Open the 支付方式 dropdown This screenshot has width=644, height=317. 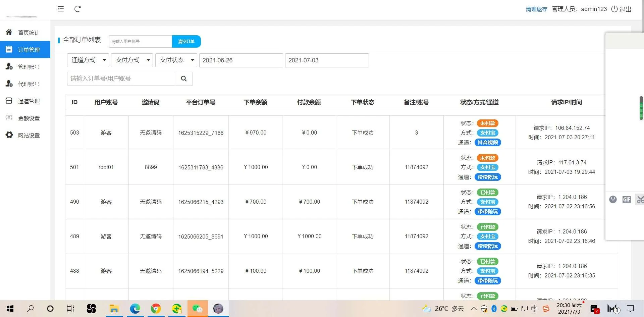132,60
